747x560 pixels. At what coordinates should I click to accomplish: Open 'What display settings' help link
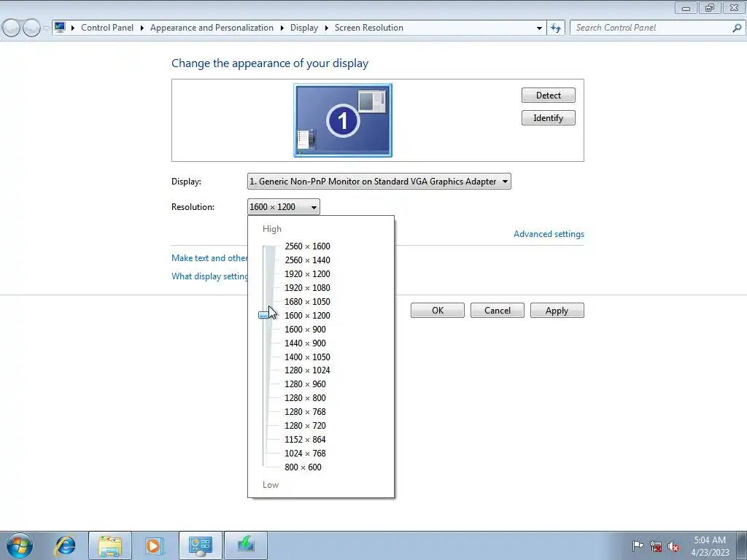pyautogui.click(x=209, y=276)
